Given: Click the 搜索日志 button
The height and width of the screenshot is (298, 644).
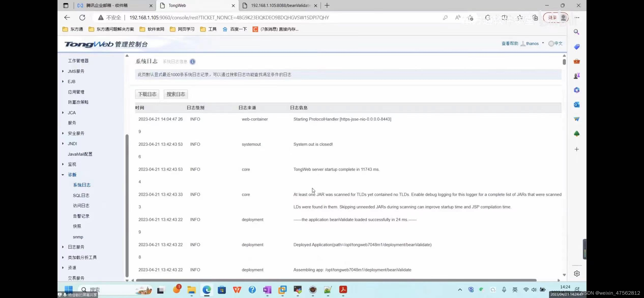Looking at the screenshot, I should click(x=176, y=94).
